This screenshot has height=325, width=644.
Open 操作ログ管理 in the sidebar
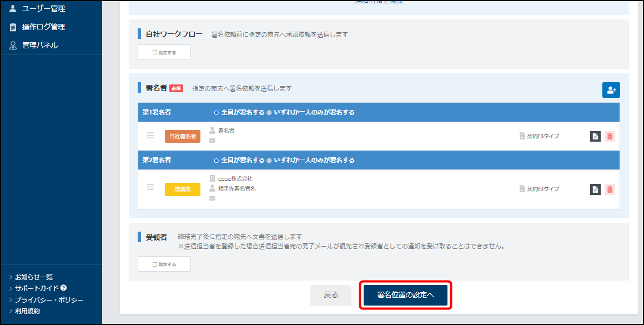pyautogui.click(x=43, y=27)
